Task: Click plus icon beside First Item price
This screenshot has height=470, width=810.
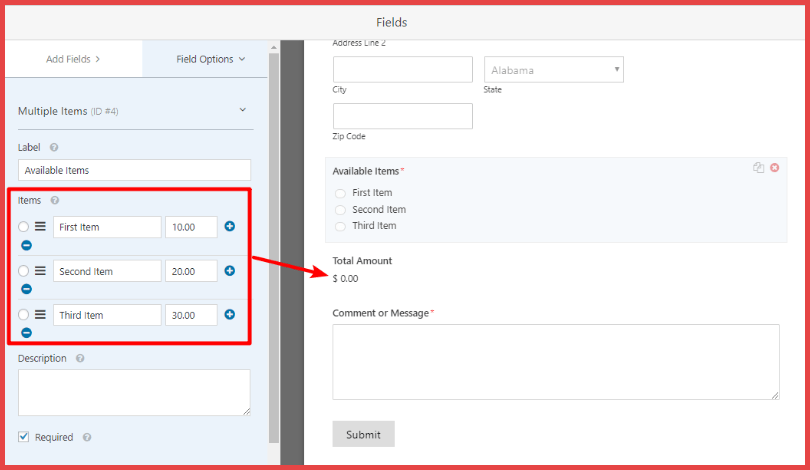Action: point(229,227)
